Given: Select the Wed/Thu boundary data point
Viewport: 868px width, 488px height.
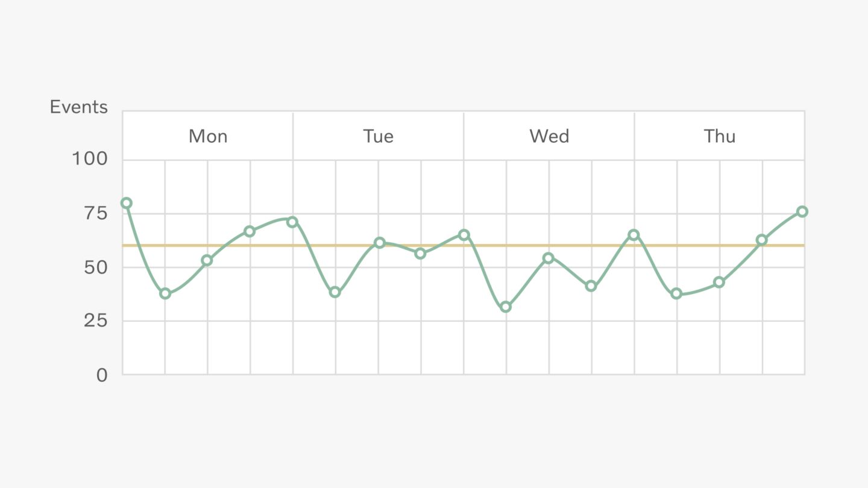Looking at the screenshot, I should [x=634, y=235].
